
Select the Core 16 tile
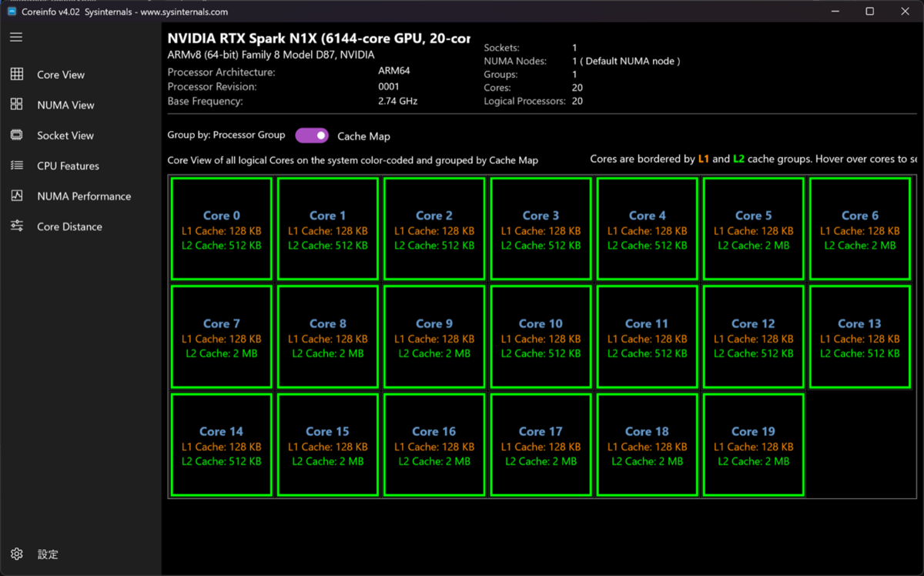(x=434, y=444)
